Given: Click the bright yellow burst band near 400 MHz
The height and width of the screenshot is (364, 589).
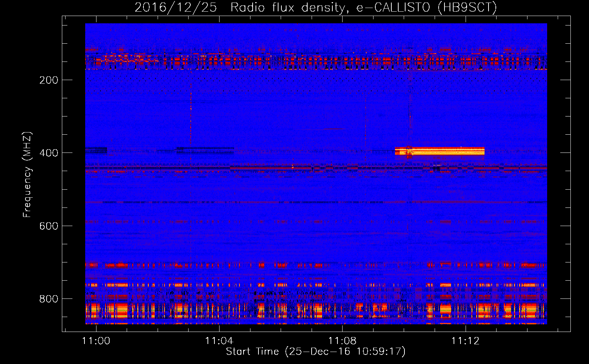Looking at the screenshot, I should pyautogui.click(x=440, y=151).
